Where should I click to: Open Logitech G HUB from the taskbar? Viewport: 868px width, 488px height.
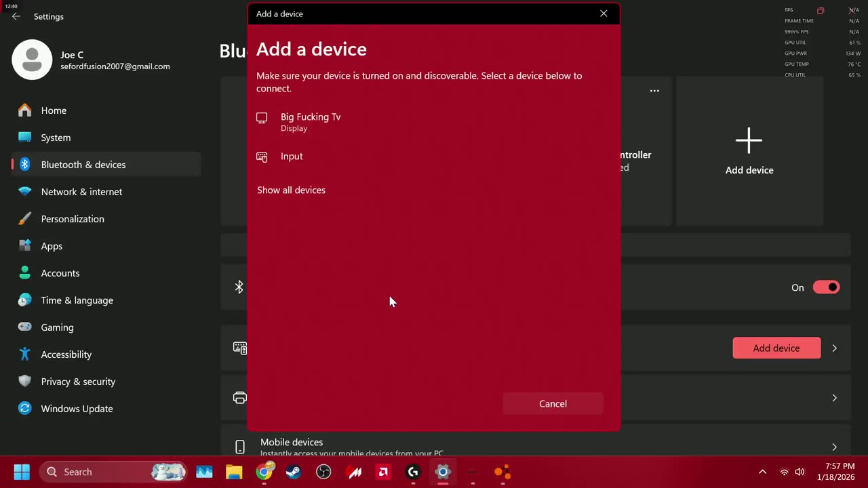pyautogui.click(x=413, y=472)
